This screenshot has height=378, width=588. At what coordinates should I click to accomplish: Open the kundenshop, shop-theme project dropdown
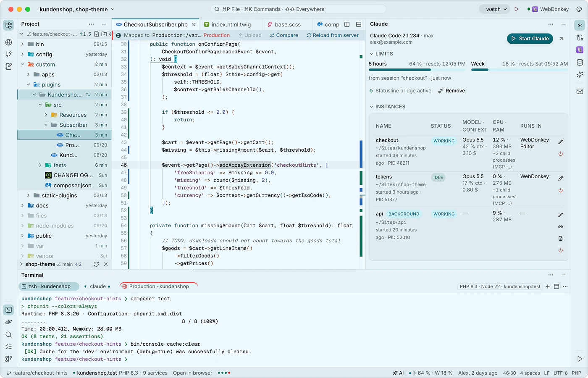click(x=77, y=9)
